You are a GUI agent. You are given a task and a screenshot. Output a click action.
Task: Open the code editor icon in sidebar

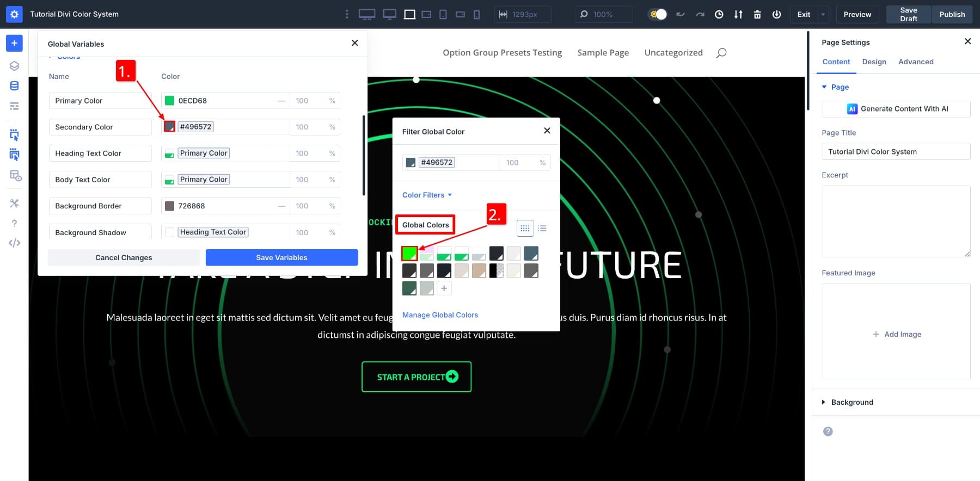(x=14, y=243)
